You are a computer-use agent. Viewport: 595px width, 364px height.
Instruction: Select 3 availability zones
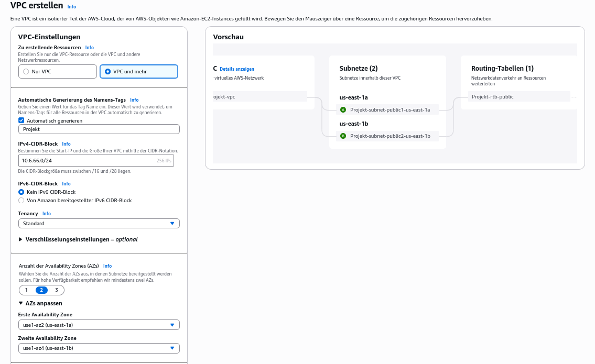tap(57, 290)
